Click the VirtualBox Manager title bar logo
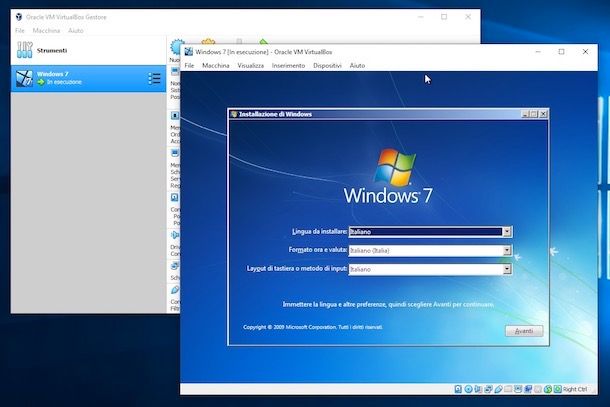Image resolution: width=610 pixels, height=407 pixels. [19, 17]
